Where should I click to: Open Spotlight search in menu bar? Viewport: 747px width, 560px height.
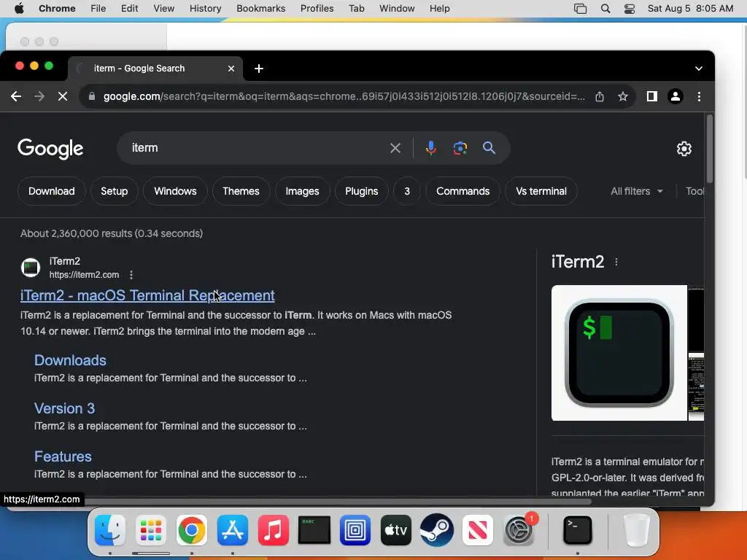(605, 9)
